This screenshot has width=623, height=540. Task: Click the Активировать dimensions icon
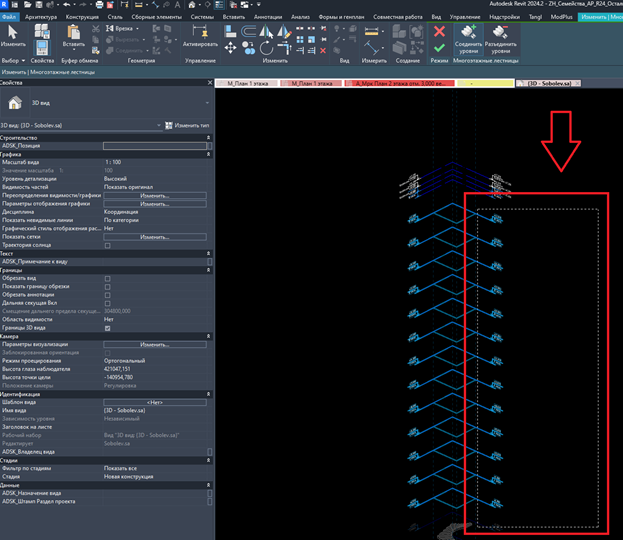(200, 32)
